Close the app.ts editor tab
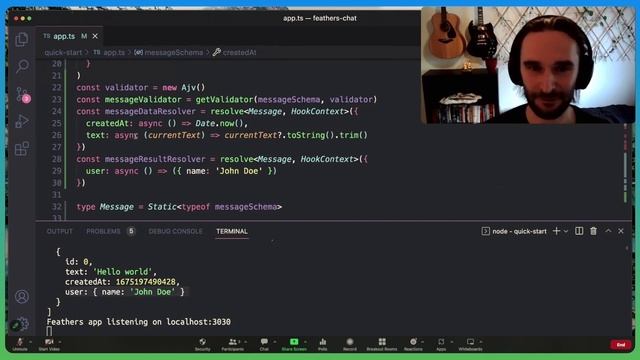 95,36
